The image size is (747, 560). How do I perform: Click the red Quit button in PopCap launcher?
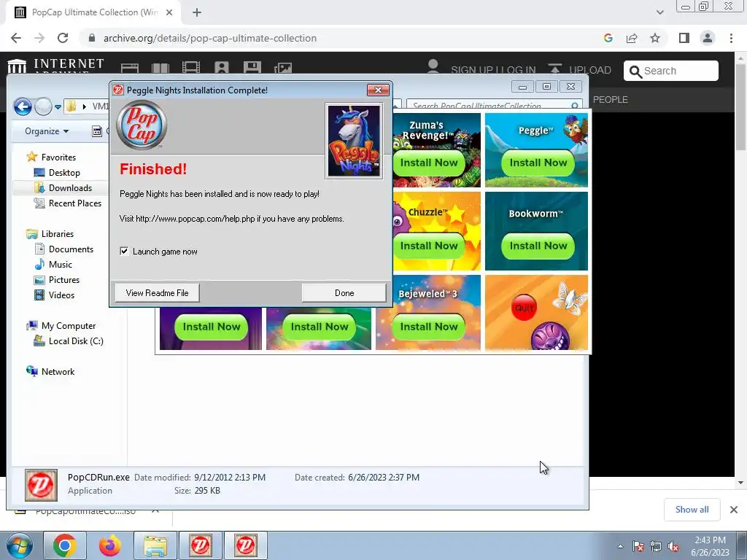(x=524, y=308)
